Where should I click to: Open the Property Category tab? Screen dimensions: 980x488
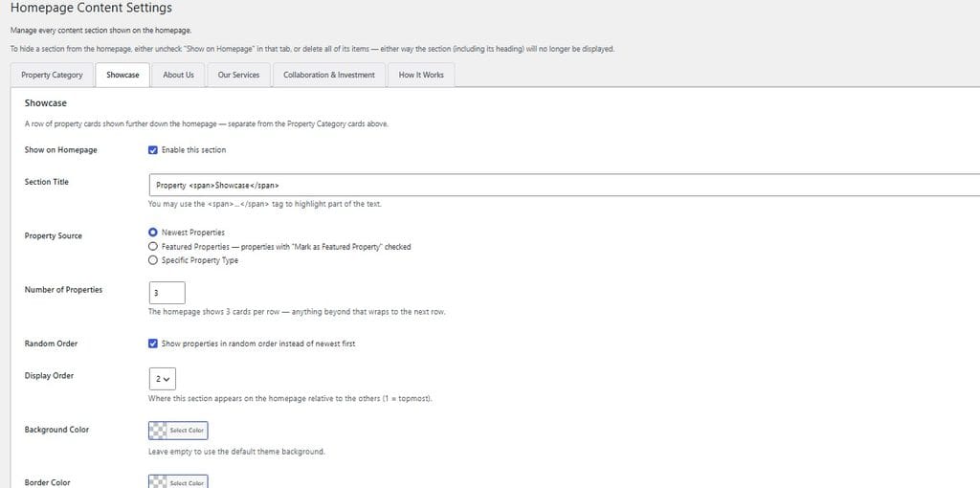coord(52,75)
